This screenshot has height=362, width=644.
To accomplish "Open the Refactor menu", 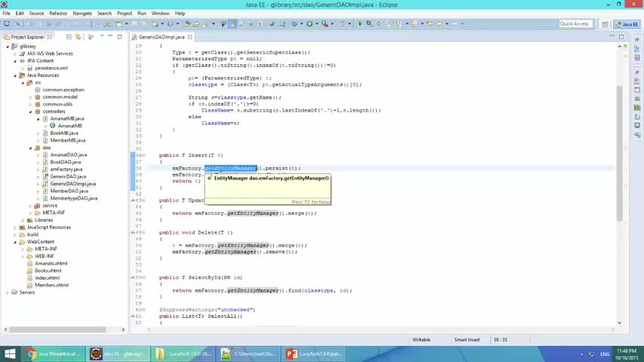I will 58,13.
